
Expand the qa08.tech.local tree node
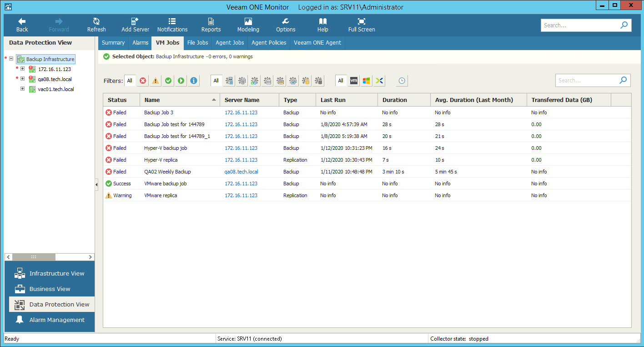(22, 79)
